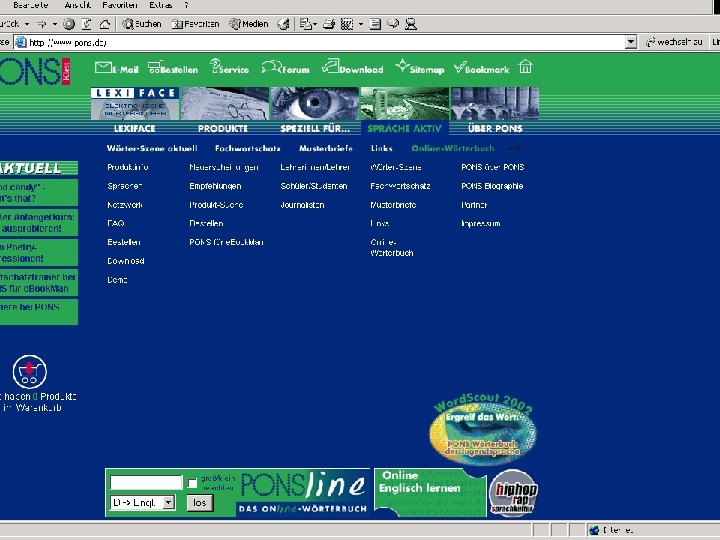Open the PONS Biographie link
The height and width of the screenshot is (540, 720).
click(x=492, y=186)
